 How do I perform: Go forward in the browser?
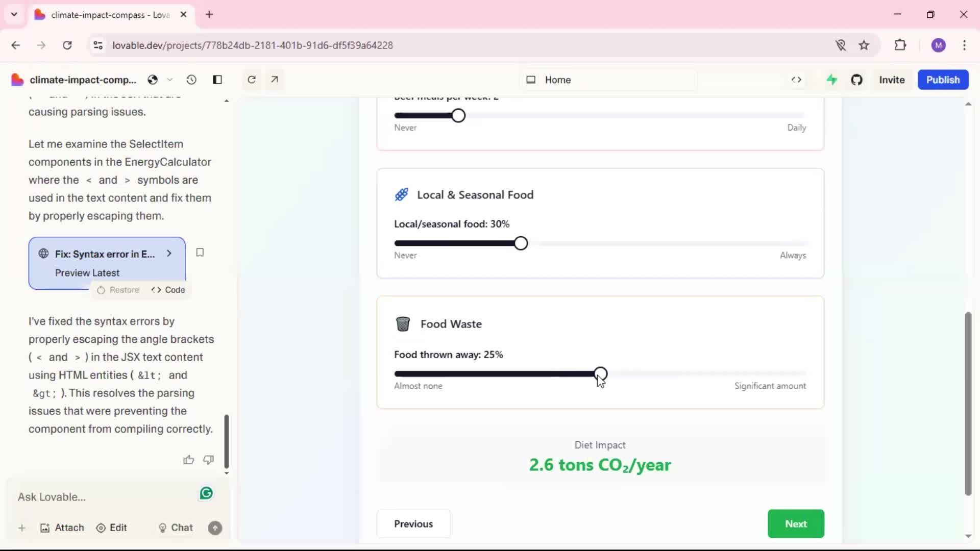point(41,45)
